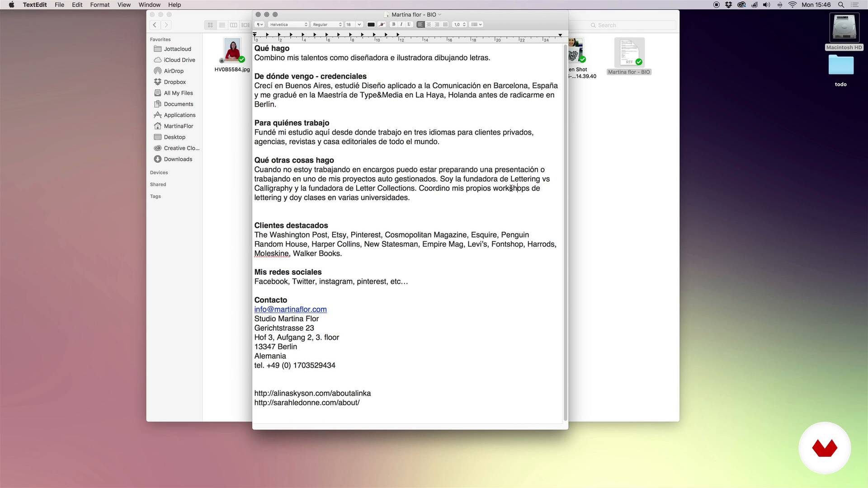
Task: Center align text in TextEdit
Action: 429,24
